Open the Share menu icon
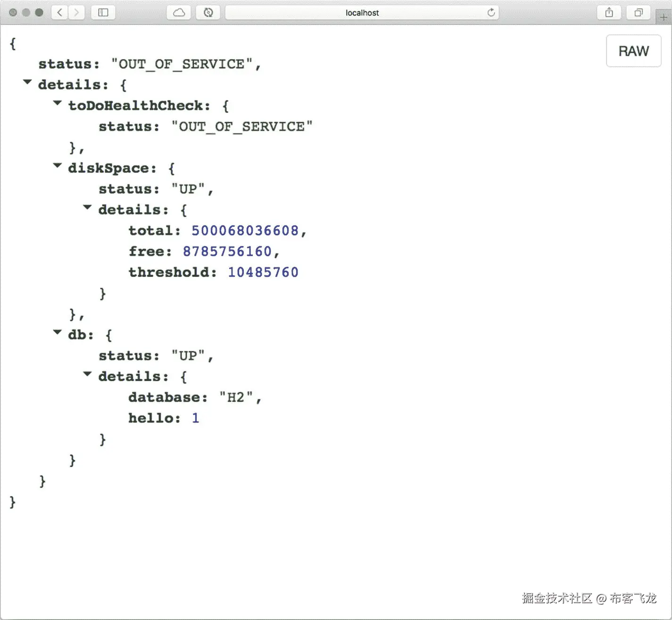This screenshot has height=620, width=672. (609, 13)
